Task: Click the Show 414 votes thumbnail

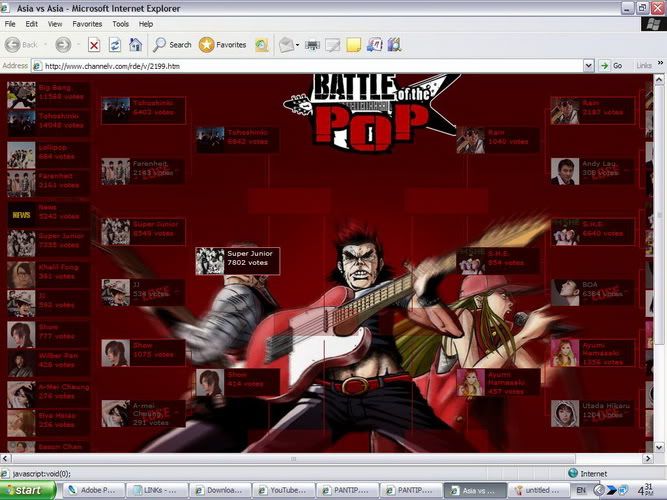Action: [x=210, y=383]
